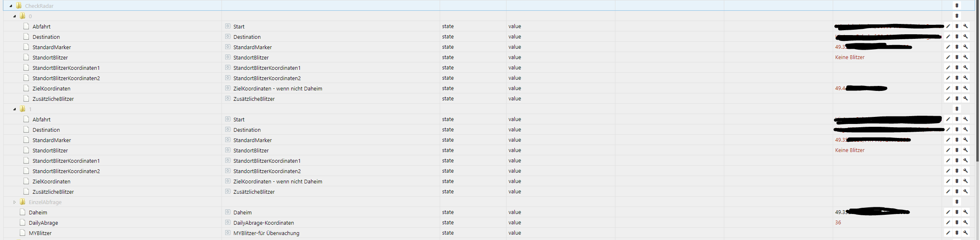Click 'Keine Blitzer' value in folder 1

coord(850,150)
